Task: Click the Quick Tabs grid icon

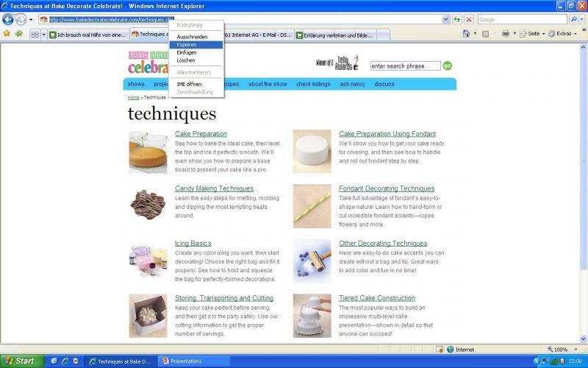Action: coord(35,35)
